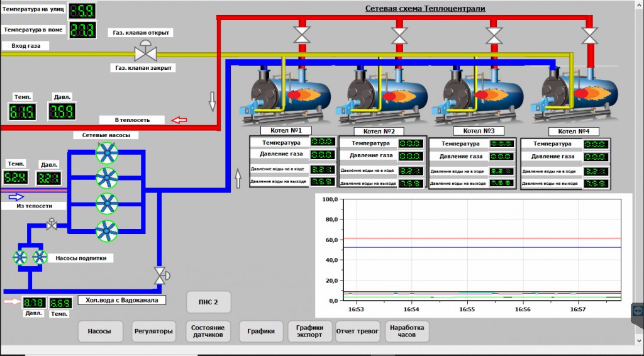Image resolution: width=644 pixels, height=356 pixels.
Task: Click the Газ. клапан закрыт label
Action: pos(143,68)
